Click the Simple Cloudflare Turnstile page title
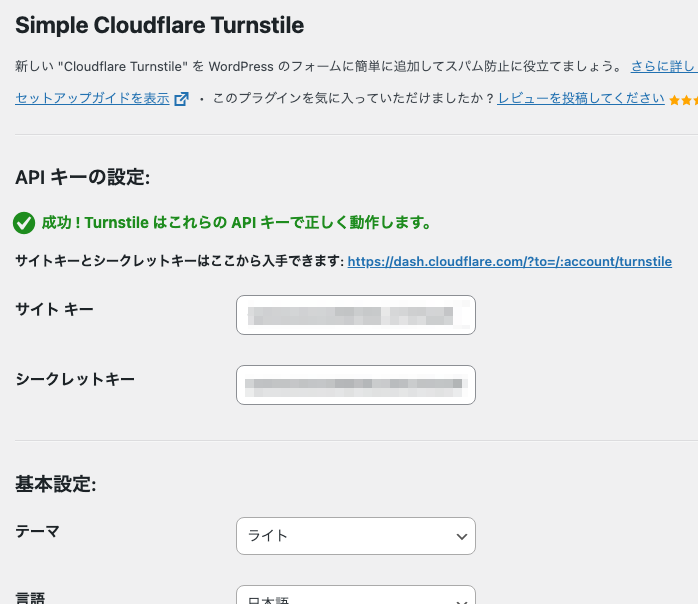Screen dimensions: 698x604 160,25
